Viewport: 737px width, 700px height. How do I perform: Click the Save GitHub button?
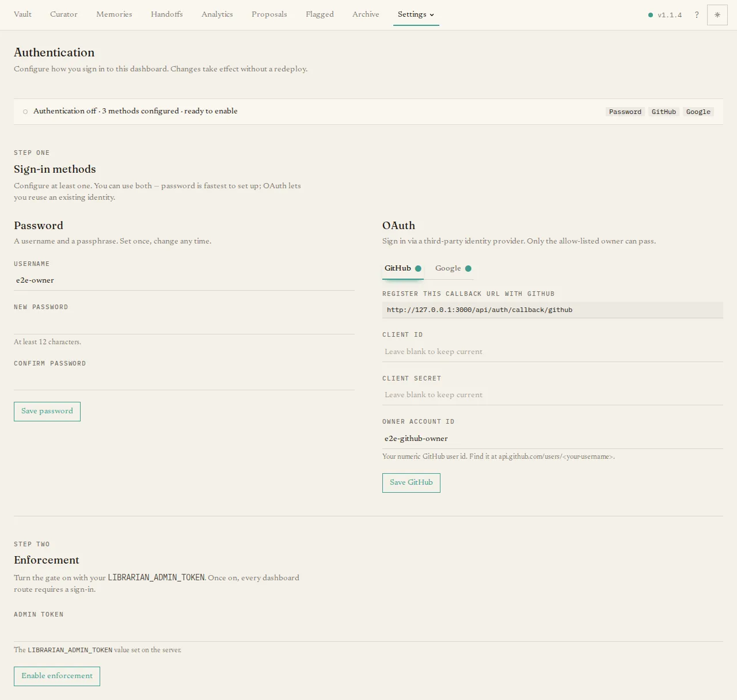411,483
